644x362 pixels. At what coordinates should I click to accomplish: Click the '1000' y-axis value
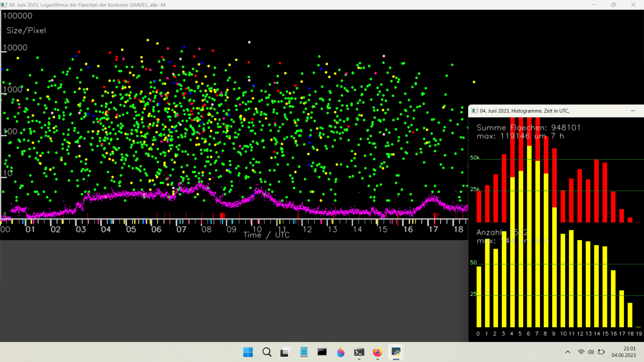click(x=13, y=89)
